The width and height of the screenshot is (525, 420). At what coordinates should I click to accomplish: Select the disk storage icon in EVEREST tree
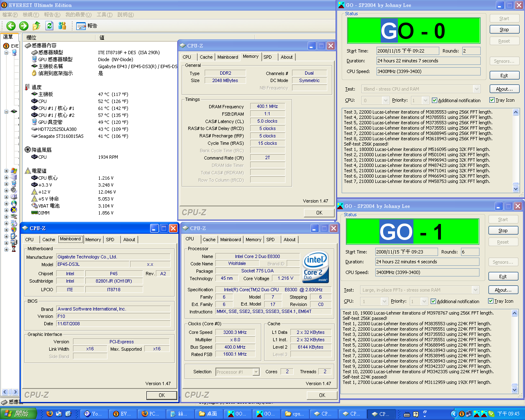(x=14, y=197)
